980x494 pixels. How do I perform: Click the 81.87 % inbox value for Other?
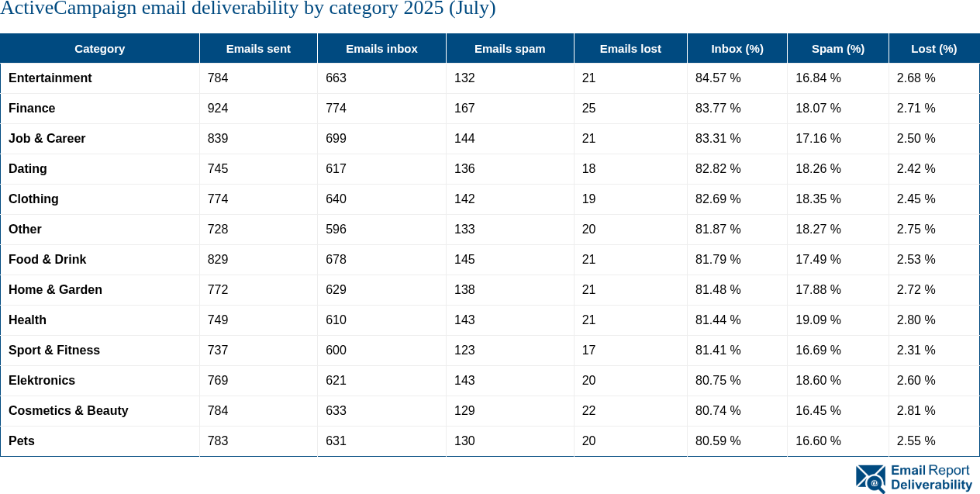pyautogui.click(x=718, y=230)
